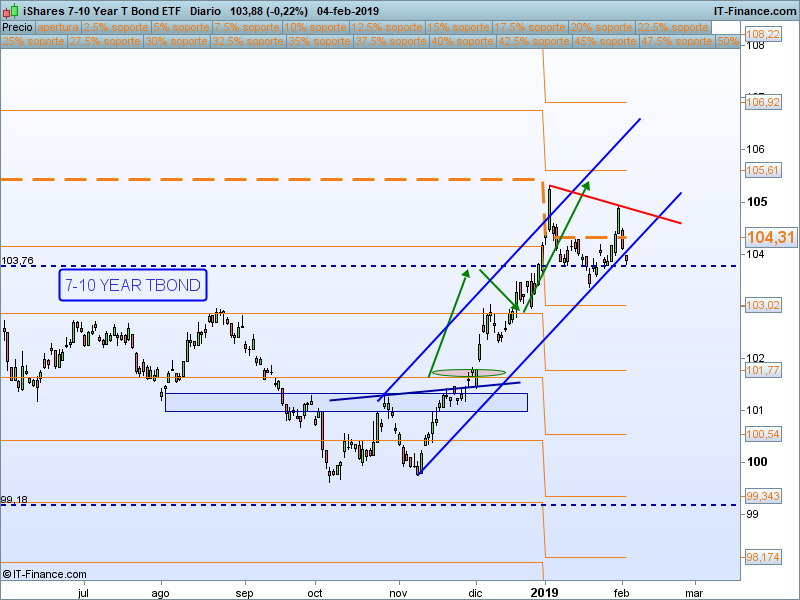800x600 pixels.
Task: Click the 106,92 price level label
Action: (762, 102)
